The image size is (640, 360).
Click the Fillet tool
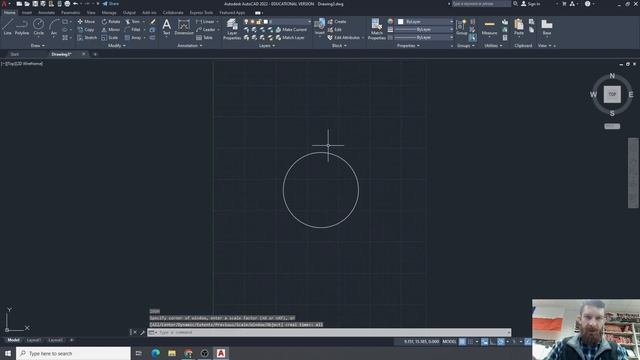[x=133, y=29]
